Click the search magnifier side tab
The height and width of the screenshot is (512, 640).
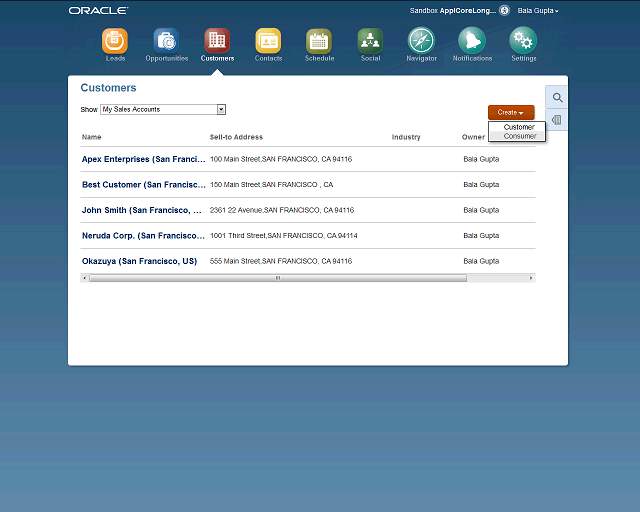(557, 98)
